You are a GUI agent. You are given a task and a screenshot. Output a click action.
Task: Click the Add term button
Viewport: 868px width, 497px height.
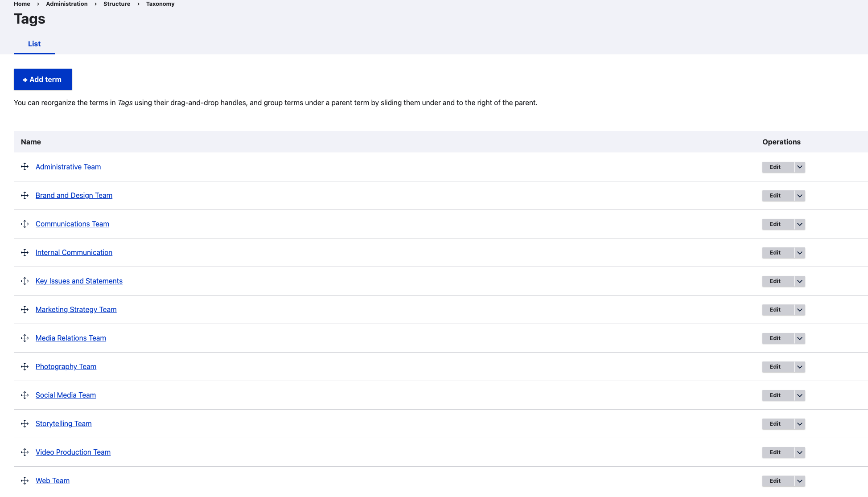(x=43, y=79)
